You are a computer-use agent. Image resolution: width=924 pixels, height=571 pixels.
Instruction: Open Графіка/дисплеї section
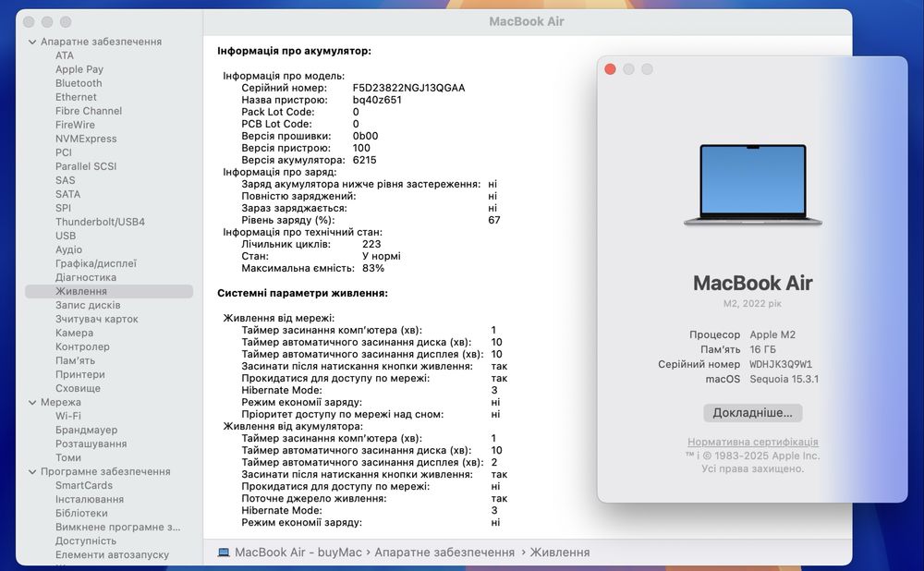95,263
